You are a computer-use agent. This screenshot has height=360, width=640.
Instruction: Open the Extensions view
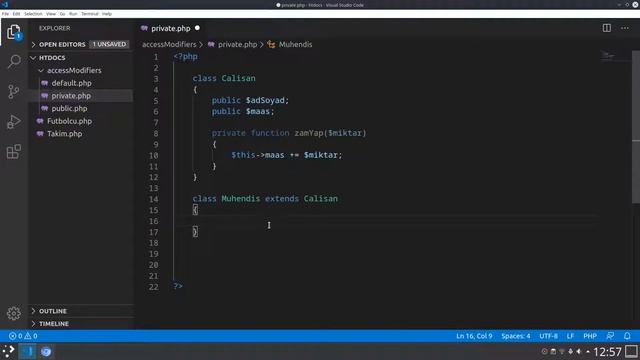tap(13, 151)
